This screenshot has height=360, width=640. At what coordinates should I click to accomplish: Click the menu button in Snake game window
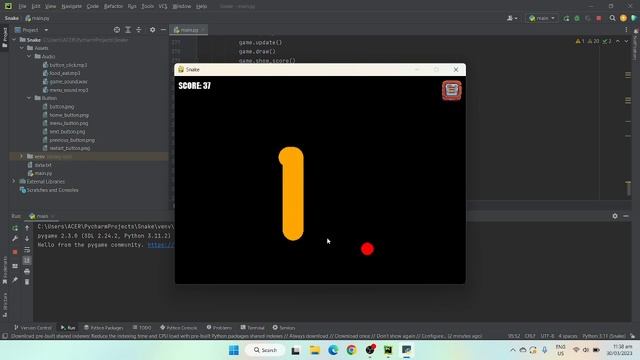click(x=451, y=90)
